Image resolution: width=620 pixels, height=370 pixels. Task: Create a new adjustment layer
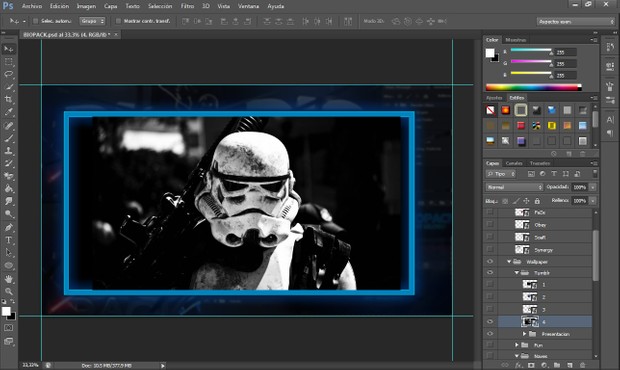click(544, 366)
